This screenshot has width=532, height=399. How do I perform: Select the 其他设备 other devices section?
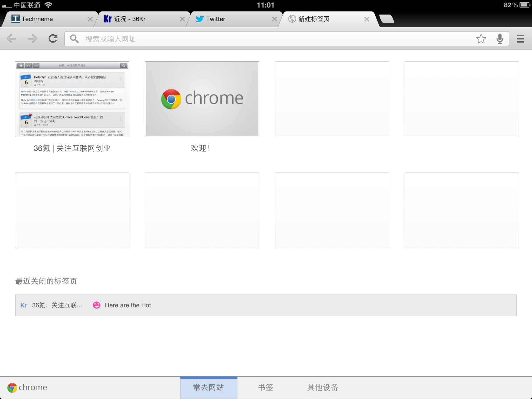click(322, 388)
